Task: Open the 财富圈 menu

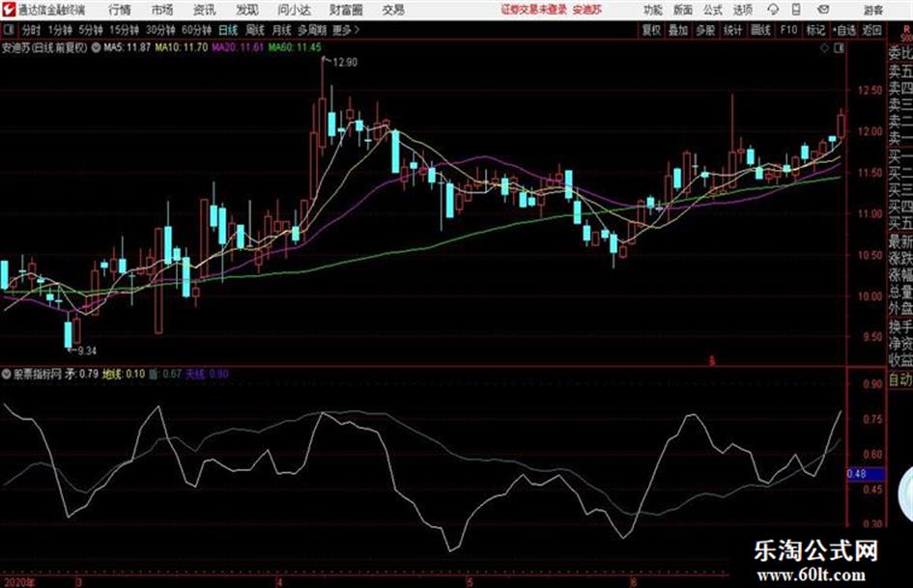Action: click(346, 10)
